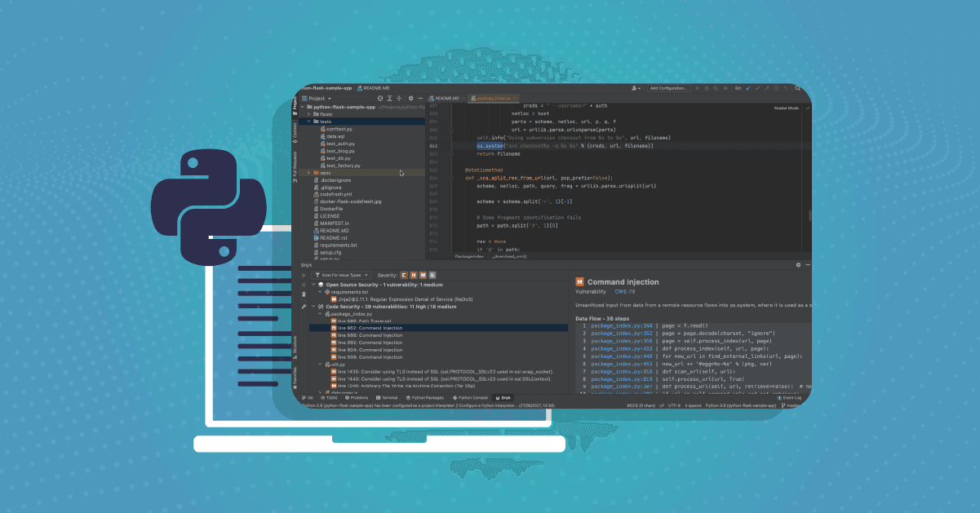Click the editor vertical scrollbar
The image size is (980, 513).
pyautogui.click(x=809, y=216)
